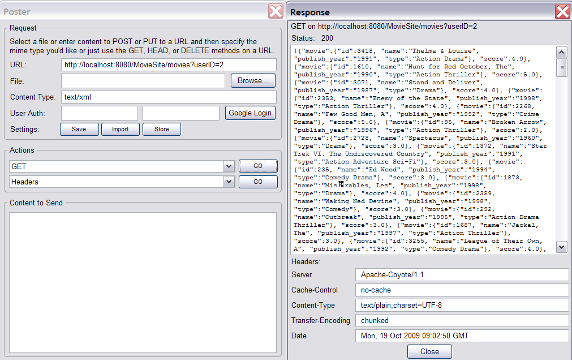Click the response scrollbar down arrow
This screenshot has height=360, width=572.
(561, 247)
